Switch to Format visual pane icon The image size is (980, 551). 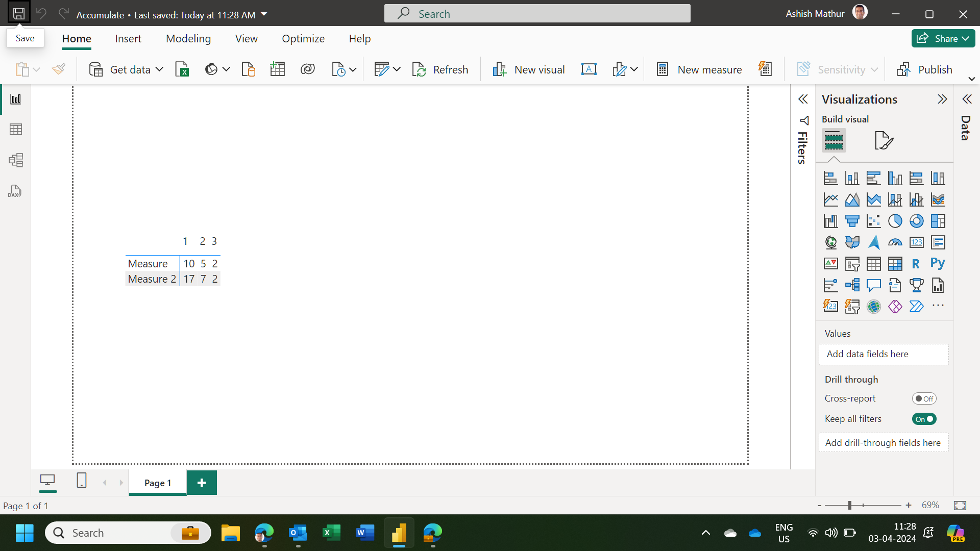(884, 140)
